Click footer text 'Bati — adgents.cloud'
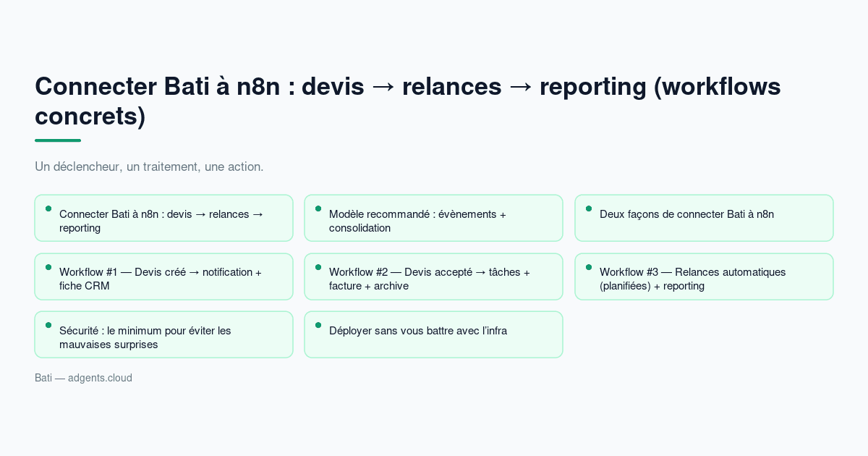The image size is (868, 456). [x=83, y=378]
